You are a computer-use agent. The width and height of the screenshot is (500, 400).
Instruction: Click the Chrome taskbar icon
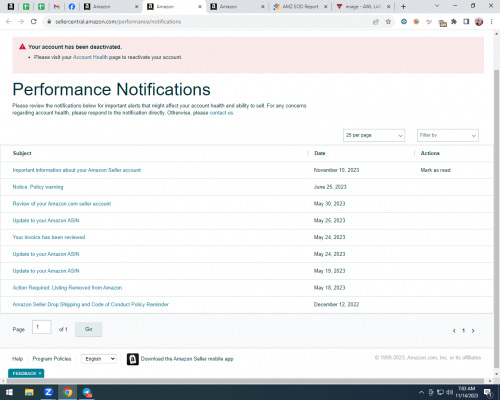[68, 392]
